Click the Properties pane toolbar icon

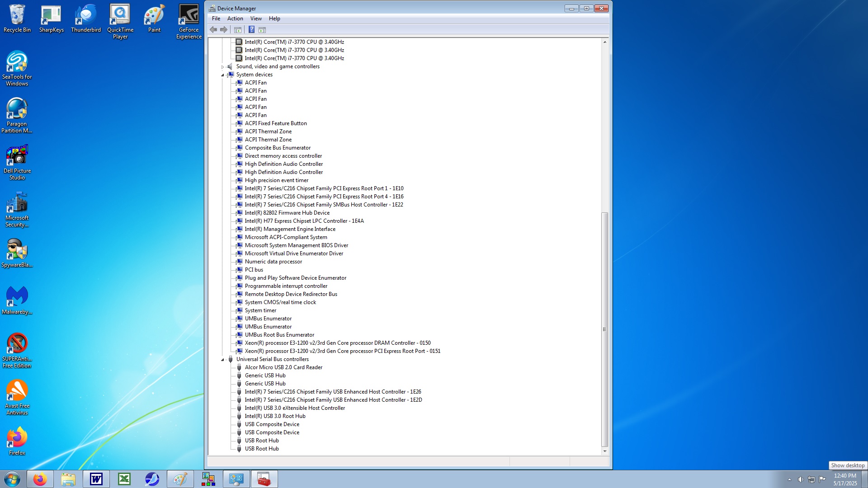click(x=262, y=30)
